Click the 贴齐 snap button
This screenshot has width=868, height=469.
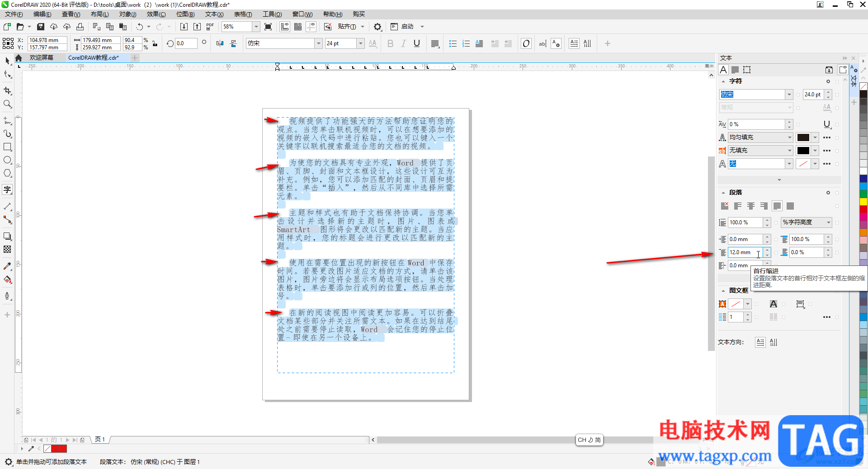[x=347, y=27]
